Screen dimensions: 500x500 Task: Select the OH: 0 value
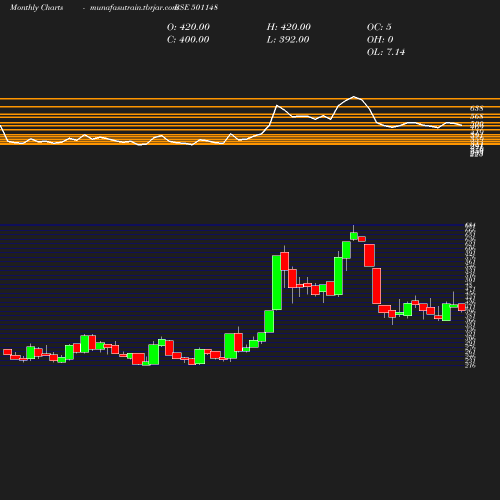click(x=380, y=39)
